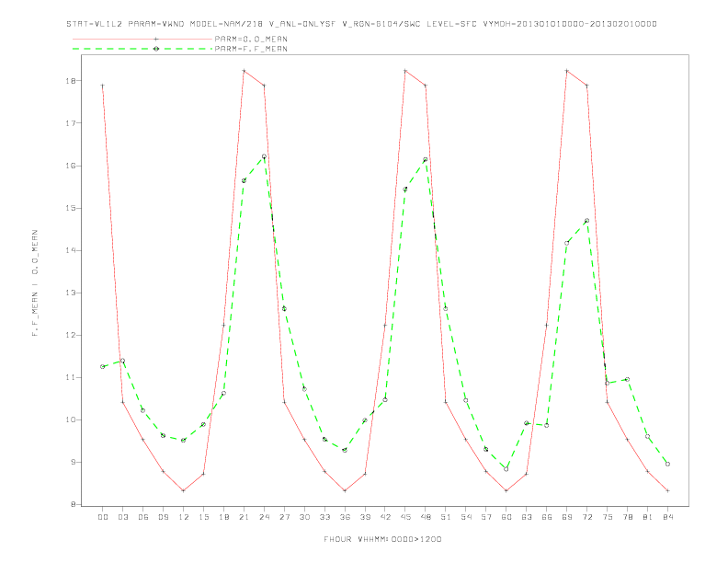728x563 pixels.
Task: Click x-axis tick label 06
Action: [x=143, y=517]
